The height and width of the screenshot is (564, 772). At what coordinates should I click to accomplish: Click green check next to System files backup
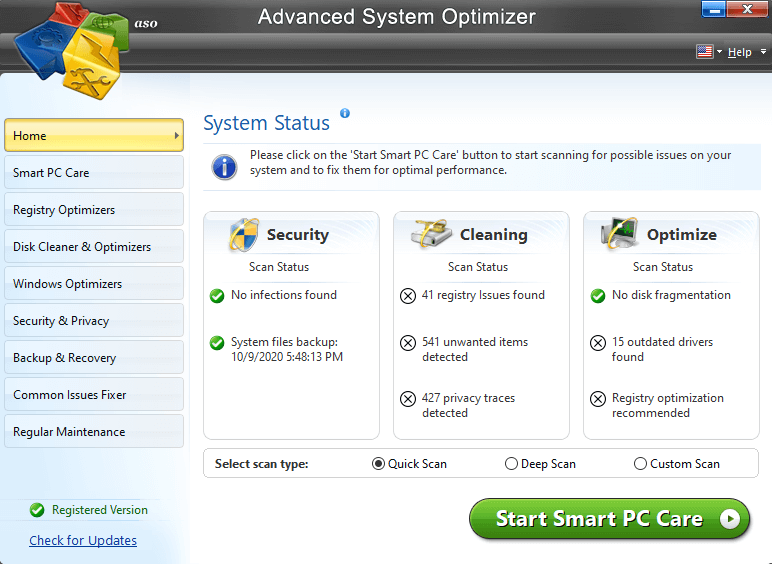[217, 343]
